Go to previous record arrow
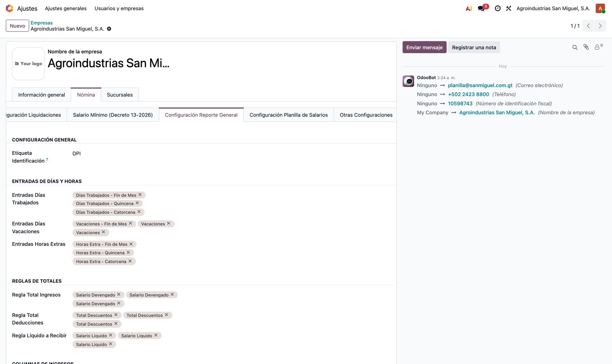The height and width of the screenshot is (364, 612). click(x=588, y=26)
